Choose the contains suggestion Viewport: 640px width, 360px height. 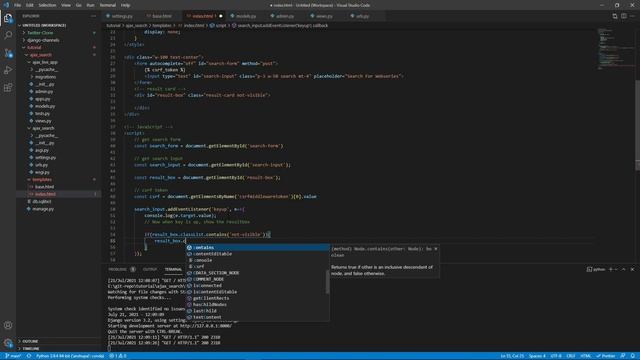pos(258,248)
